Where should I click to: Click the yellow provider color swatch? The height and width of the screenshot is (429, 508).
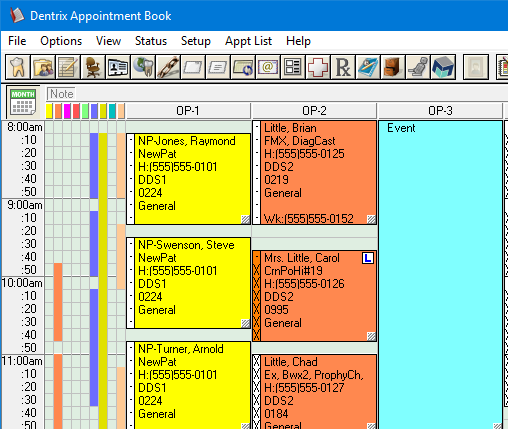49,111
